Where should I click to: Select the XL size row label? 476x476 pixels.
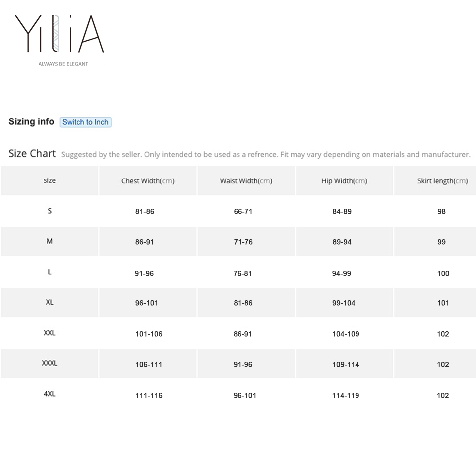pos(49,302)
